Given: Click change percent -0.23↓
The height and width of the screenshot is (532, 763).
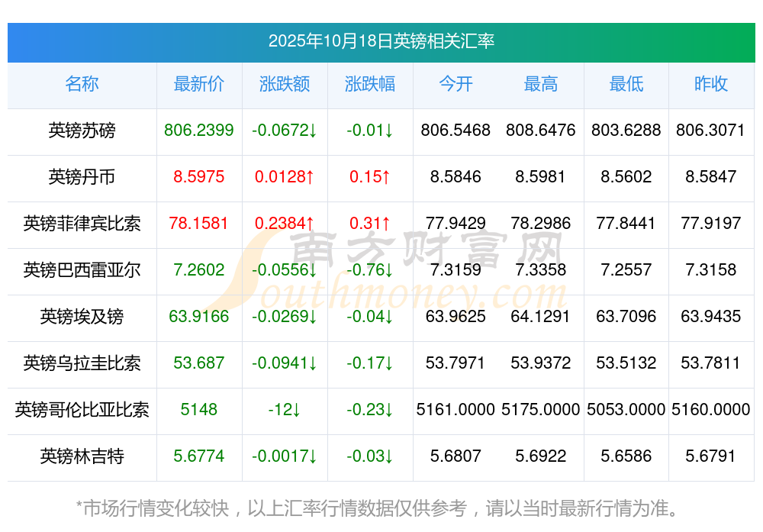Looking at the screenshot, I should click(x=370, y=409).
